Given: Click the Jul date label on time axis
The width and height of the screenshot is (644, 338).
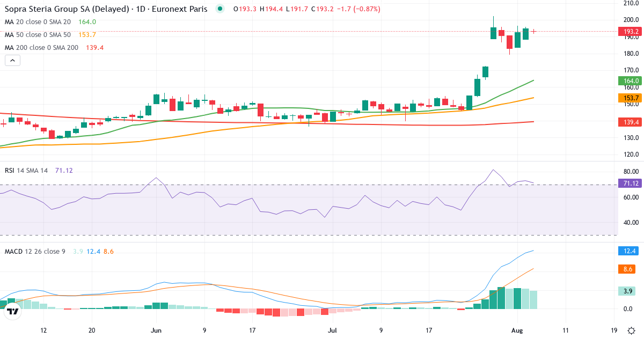Looking at the screenshot, I should pyautogui.click(x=332, y=330).
